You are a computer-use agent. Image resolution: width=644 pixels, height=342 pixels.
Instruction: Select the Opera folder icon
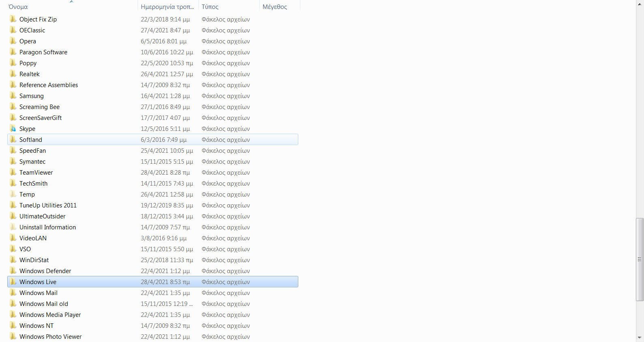(13, 41)
